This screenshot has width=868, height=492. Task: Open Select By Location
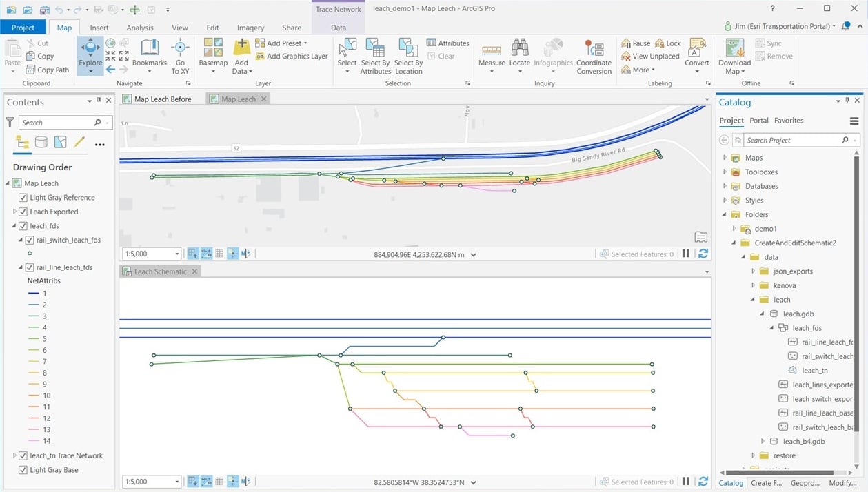408,56
